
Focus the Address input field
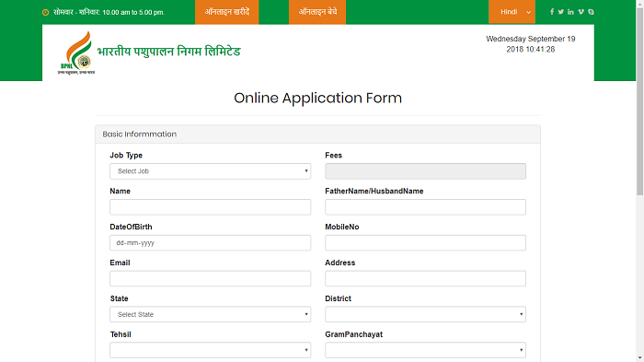425,278
